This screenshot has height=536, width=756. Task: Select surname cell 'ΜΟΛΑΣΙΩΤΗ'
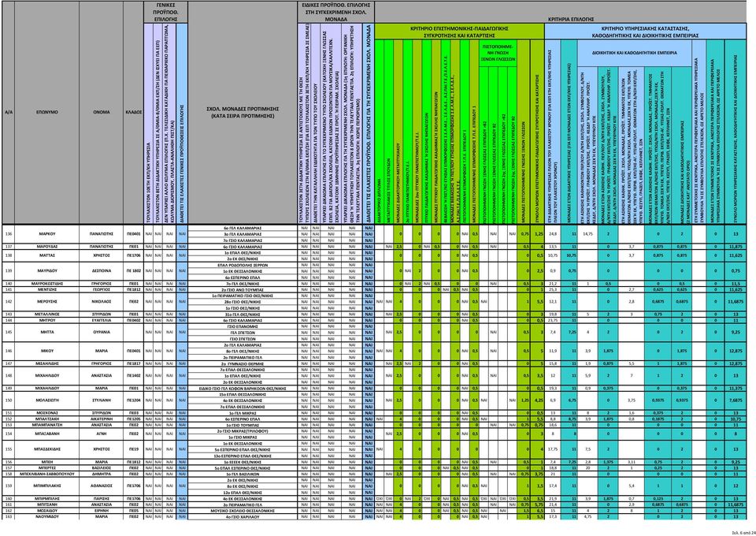click(x=46, y=400)
